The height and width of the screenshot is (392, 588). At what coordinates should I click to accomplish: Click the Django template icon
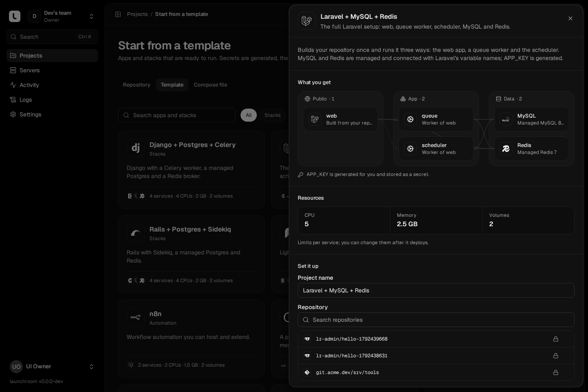[136, 148]
